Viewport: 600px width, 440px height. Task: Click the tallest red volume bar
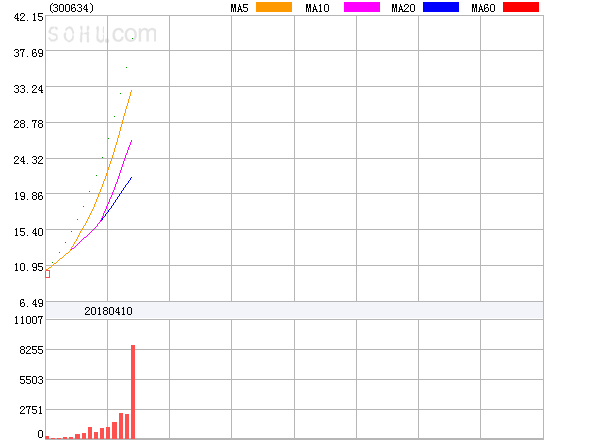133,392
